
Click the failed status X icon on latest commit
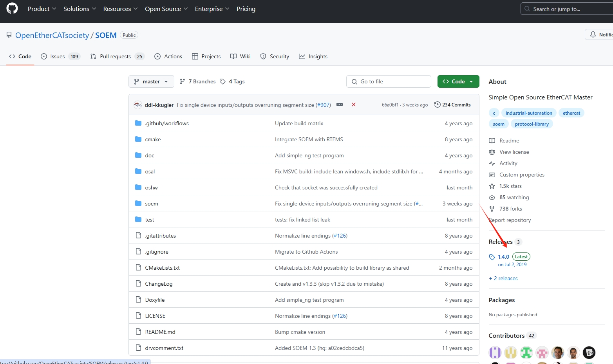(x=354, y=105)
